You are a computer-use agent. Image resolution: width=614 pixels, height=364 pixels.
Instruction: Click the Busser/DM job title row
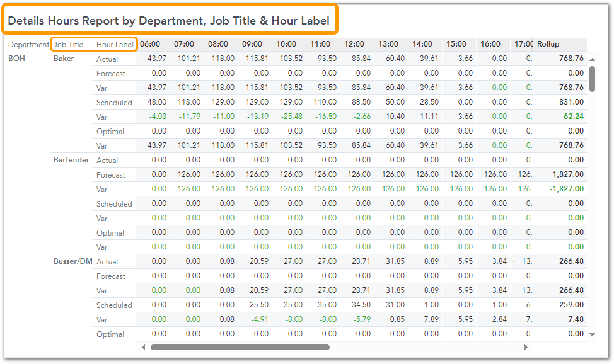pyautogui.click(x=73, y=261)
